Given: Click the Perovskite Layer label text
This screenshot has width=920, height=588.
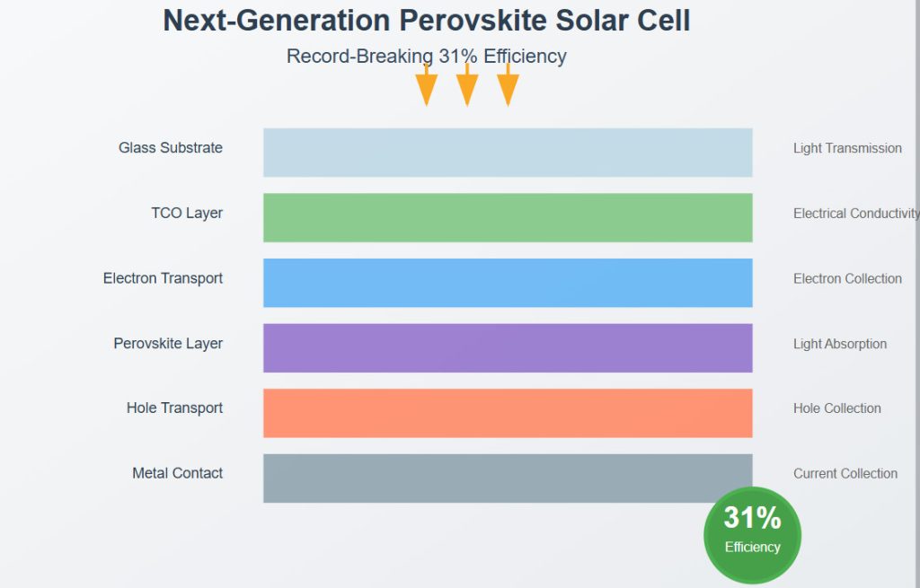Looking at the screenshot, I should [x=168, y=344].
